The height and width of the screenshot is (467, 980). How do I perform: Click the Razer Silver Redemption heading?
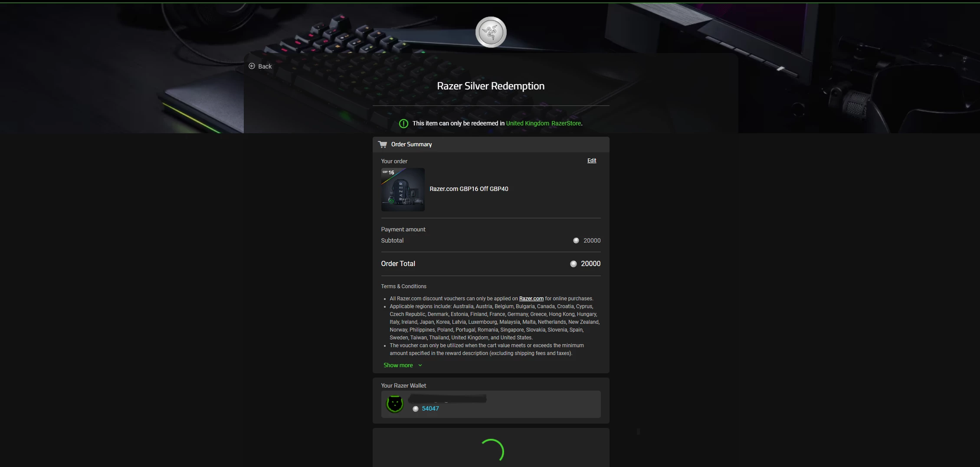(x=491, y=86)
